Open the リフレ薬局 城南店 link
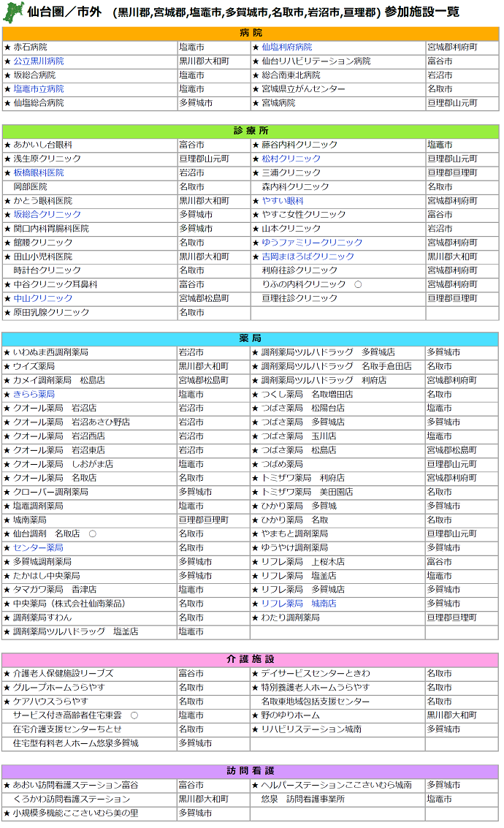504x828 pixels. [x=299, y=603]
